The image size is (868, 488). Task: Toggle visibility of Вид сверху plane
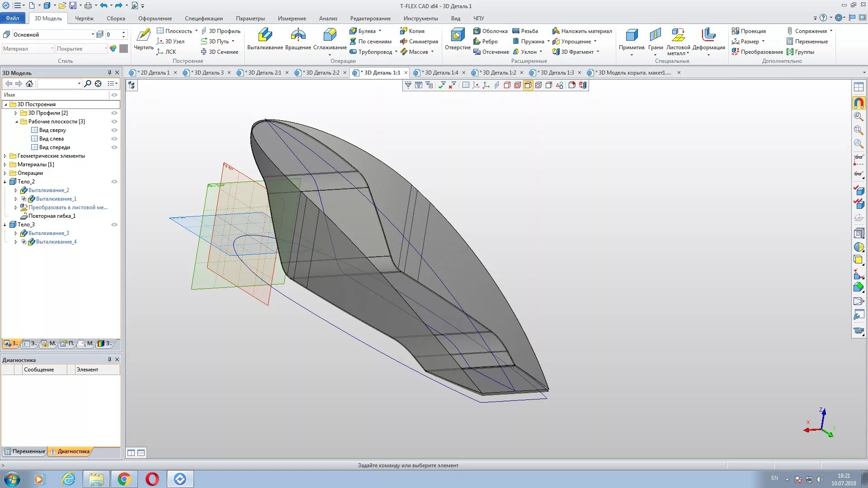[114, 130]
